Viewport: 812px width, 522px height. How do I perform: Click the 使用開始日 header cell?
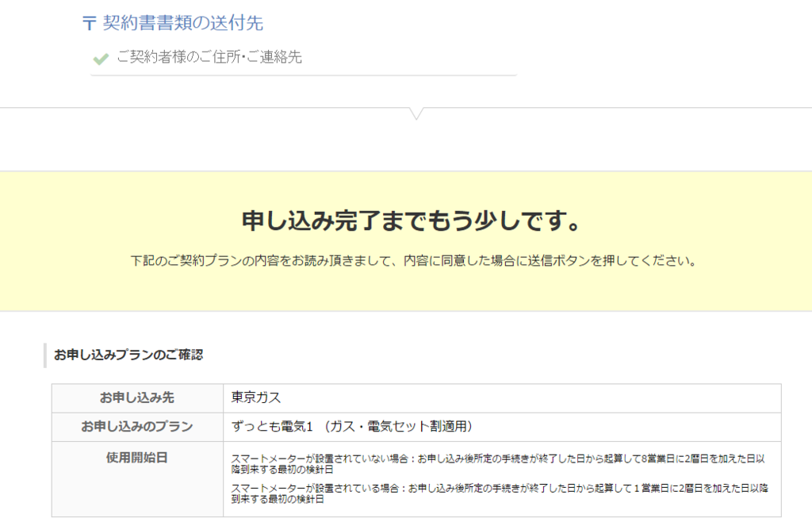(137, 479)
